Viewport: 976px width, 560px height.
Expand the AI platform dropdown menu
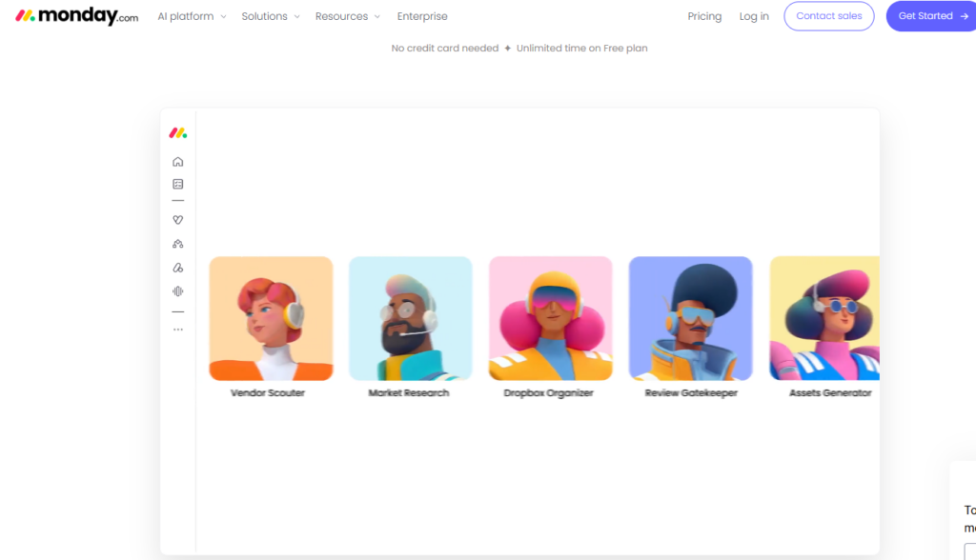pos(192,16)
